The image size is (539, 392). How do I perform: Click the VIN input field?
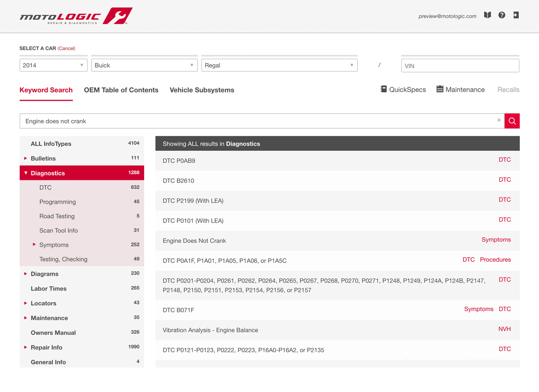[460, 66]
